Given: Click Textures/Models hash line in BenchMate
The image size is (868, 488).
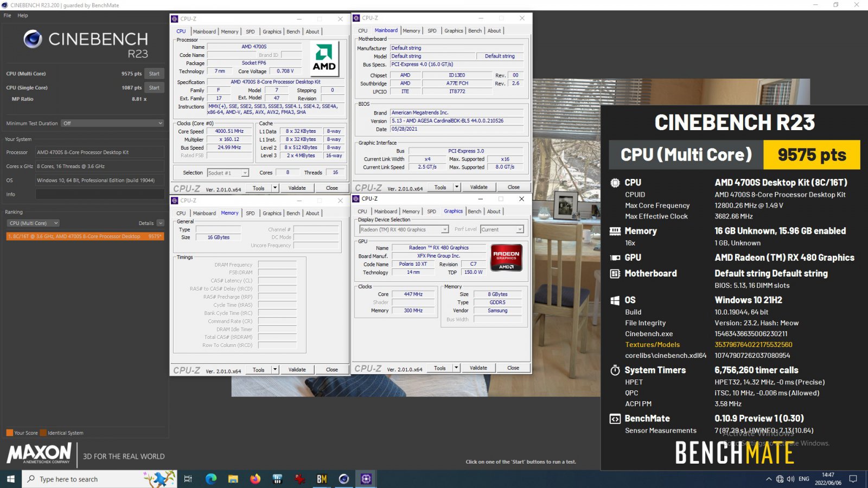Looking at the screenshot, I should pyautogui.click(x=709, y=345).
